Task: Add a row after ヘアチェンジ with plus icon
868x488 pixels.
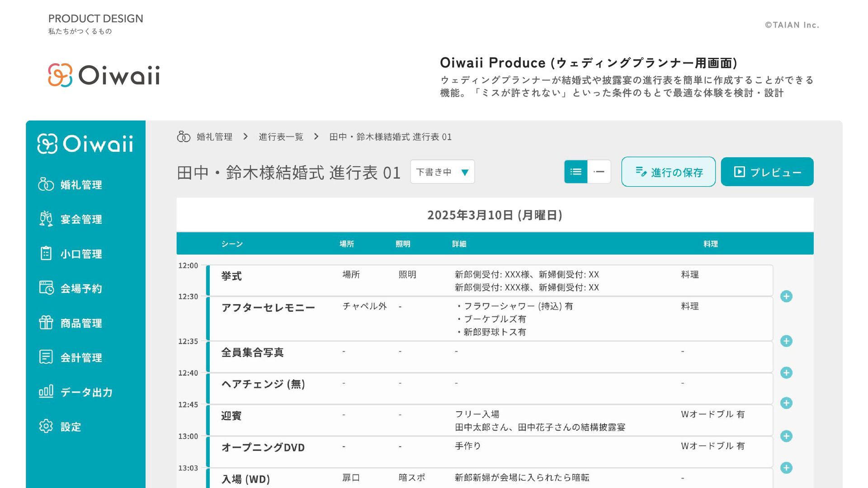Action: pos(786,403)
